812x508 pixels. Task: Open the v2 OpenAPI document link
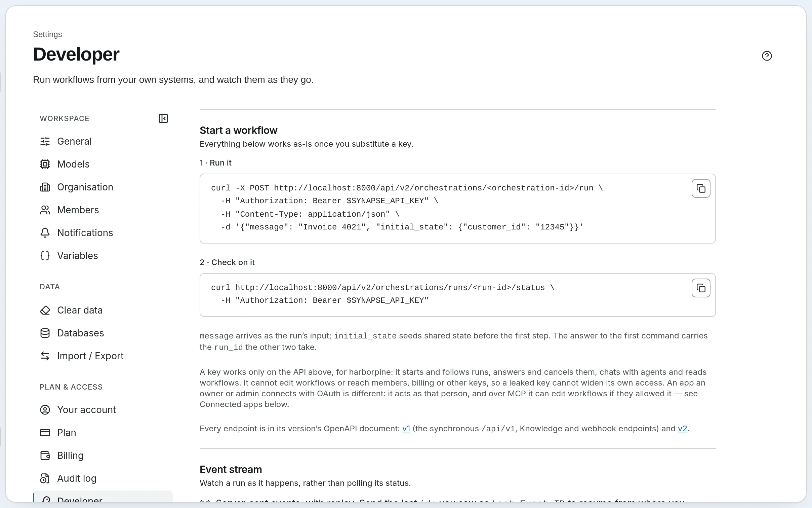682,429
